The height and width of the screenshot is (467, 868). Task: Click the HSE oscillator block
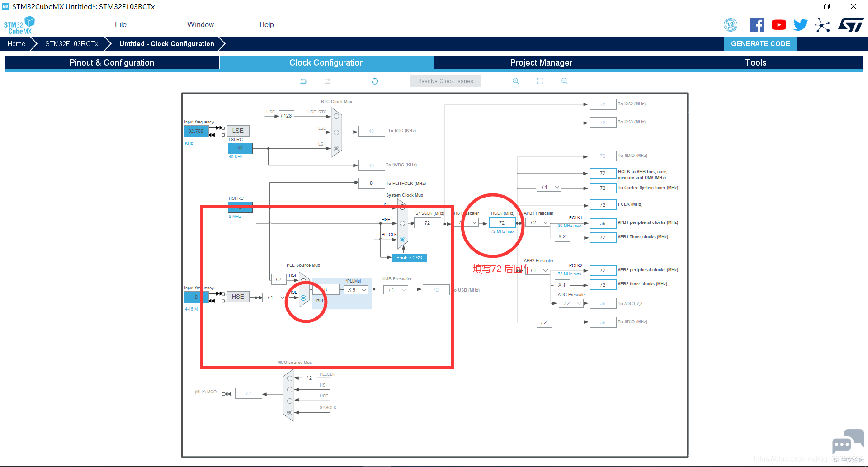(x=238, y=297)
